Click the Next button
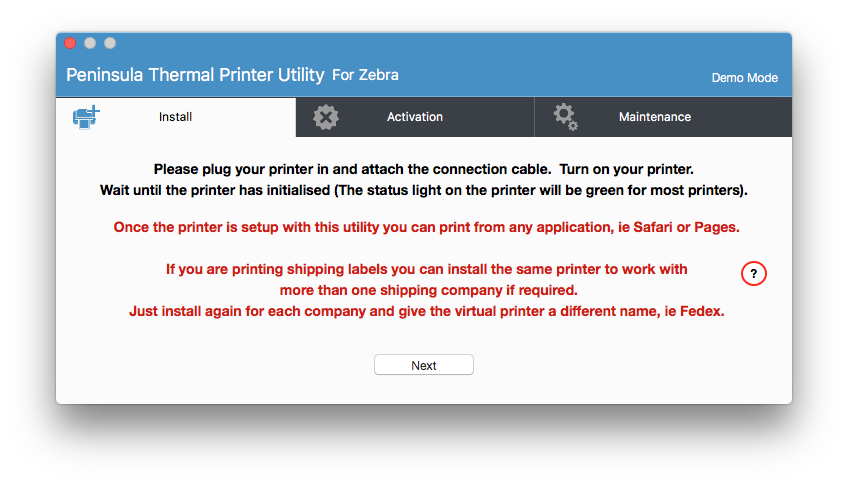This screenshot has width=848, height=484. coord(424,365)
